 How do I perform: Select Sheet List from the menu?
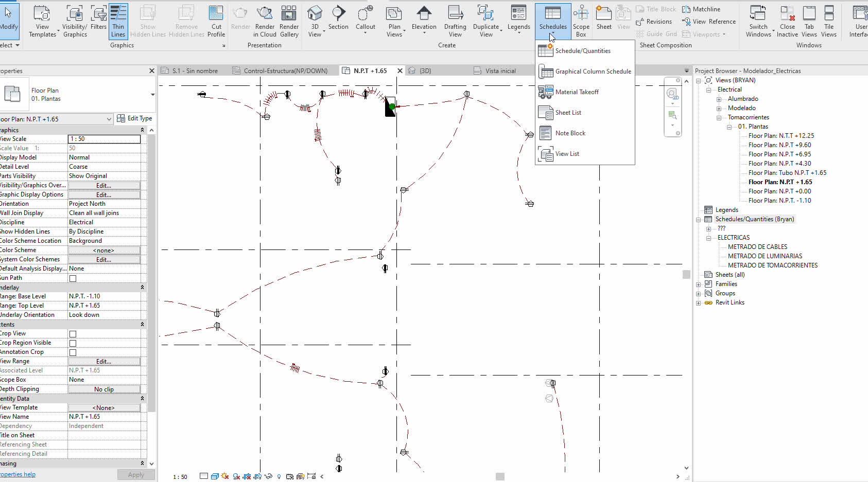585,113
